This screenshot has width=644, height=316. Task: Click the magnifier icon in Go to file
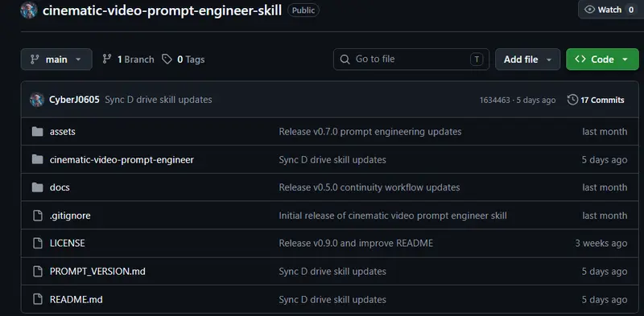[345, 60]
